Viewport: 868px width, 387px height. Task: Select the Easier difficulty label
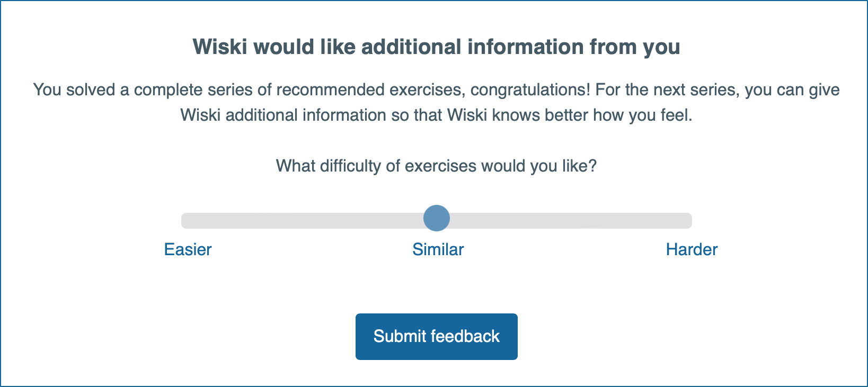(188, 249)
